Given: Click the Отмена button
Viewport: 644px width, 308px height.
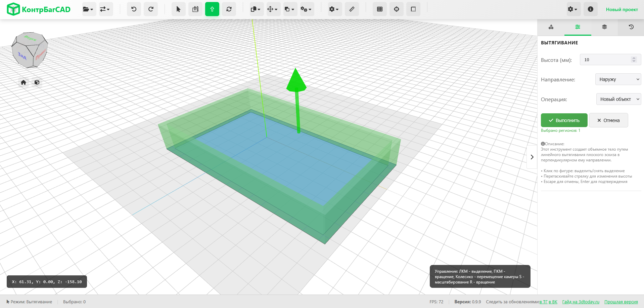Looking at the screenshot, I should point(608,120).
